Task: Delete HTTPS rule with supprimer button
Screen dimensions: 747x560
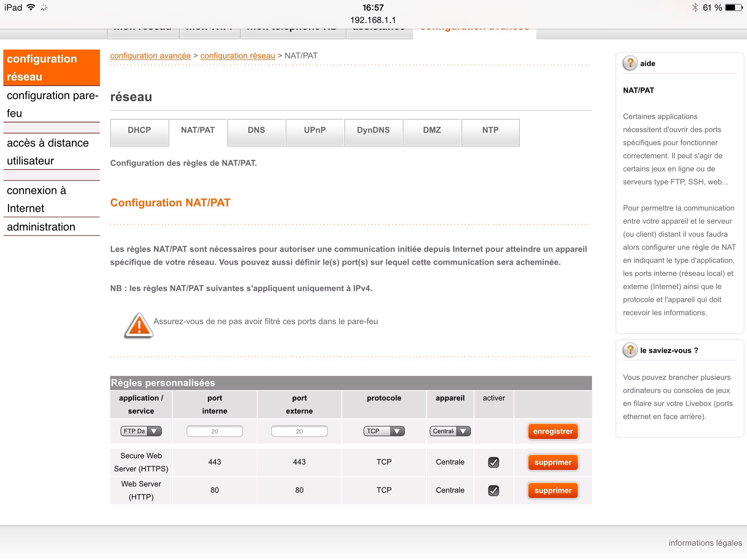Action: click(x=553, y=462)
